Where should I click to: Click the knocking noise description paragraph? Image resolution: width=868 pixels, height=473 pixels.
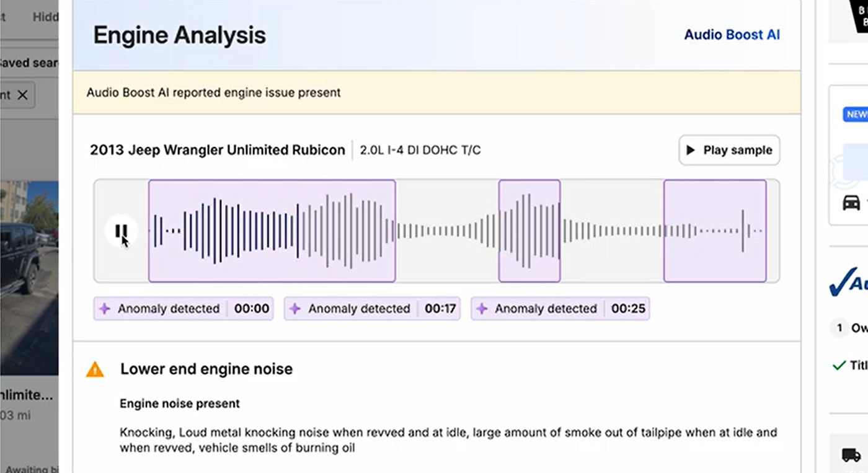pyautogui.click(x=448, y=440)
